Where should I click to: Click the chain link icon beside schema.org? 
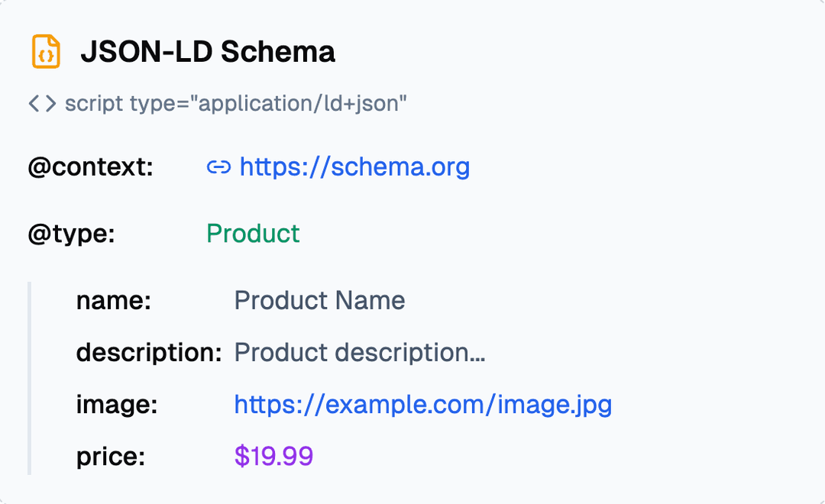218,167
